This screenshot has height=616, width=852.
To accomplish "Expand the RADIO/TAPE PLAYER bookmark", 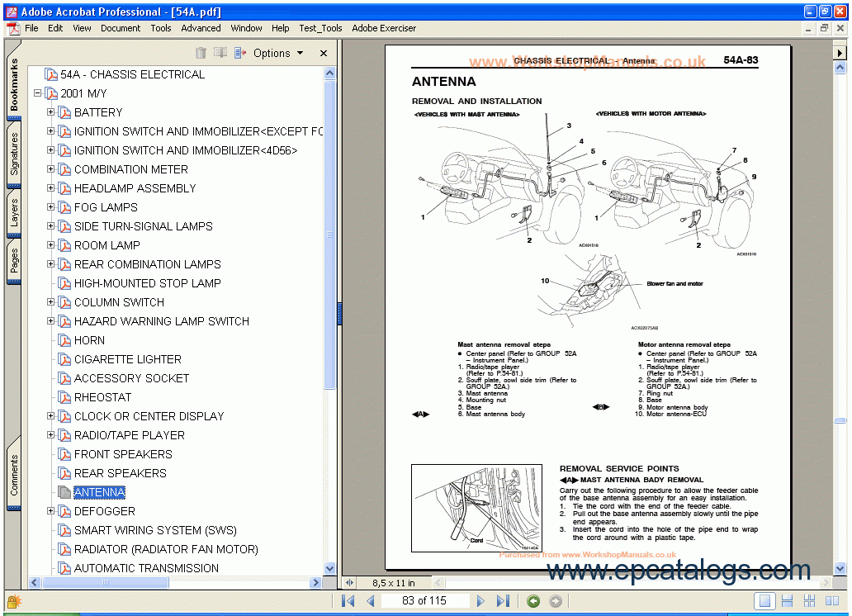I will (x=50, y=435).
